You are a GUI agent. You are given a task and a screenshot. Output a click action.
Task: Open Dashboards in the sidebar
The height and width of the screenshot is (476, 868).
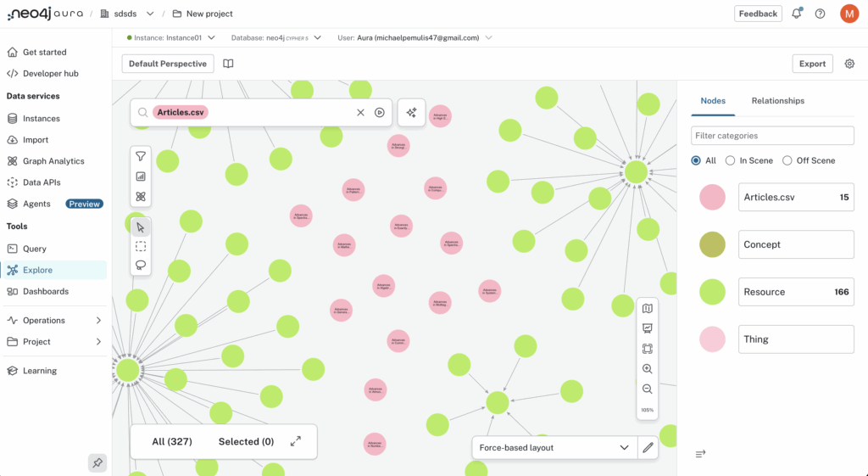(46, 292)
